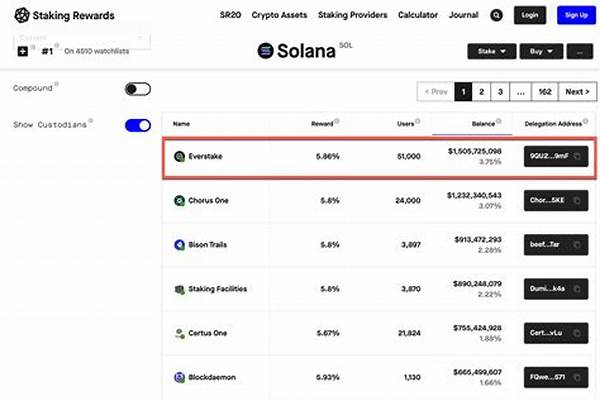Open the three-dots more options button
Image resolution: width=600 pixels, height=401 pixels.
pyautogui.click(x=579, y=50)
